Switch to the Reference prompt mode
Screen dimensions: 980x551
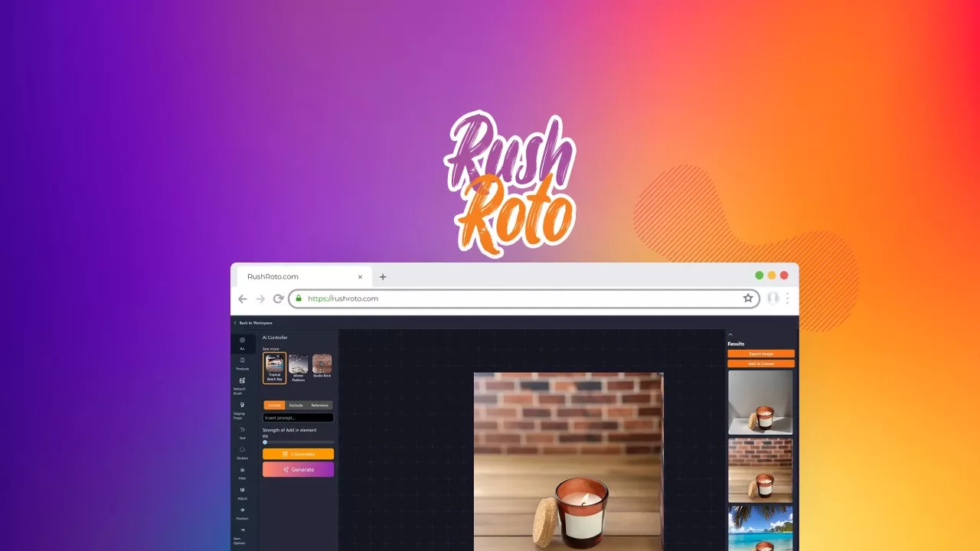click(319, 405)
